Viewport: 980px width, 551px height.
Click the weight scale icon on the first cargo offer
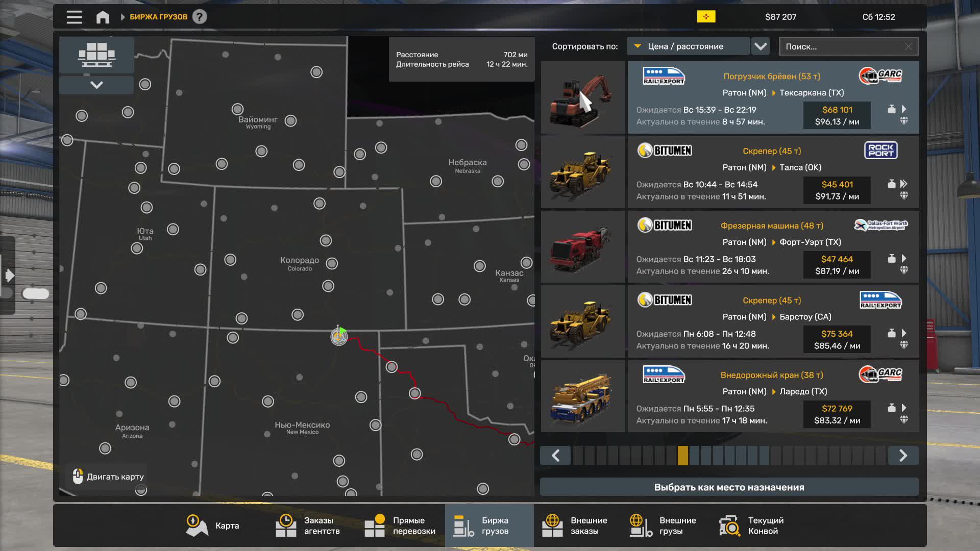[x=892, y=109]
